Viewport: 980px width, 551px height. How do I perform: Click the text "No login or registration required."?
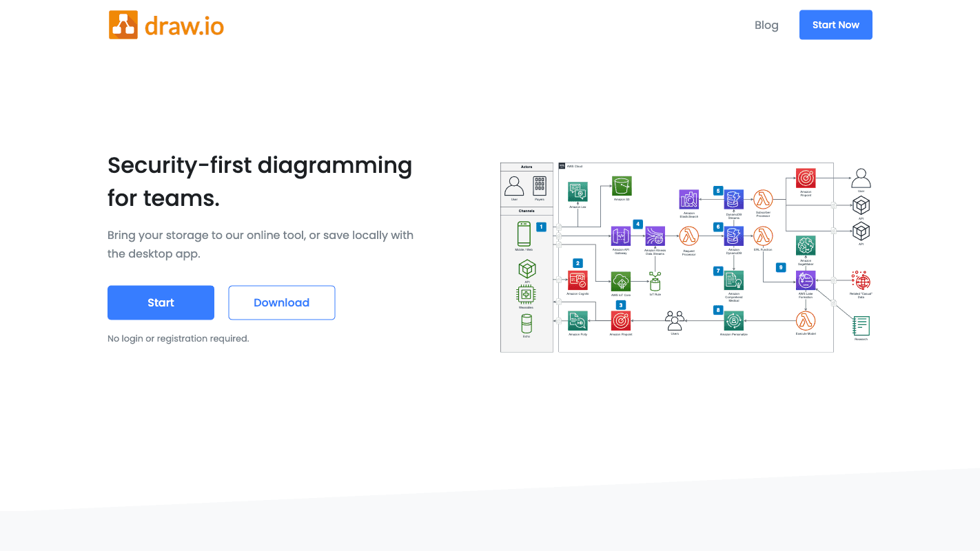click(178, 338)
